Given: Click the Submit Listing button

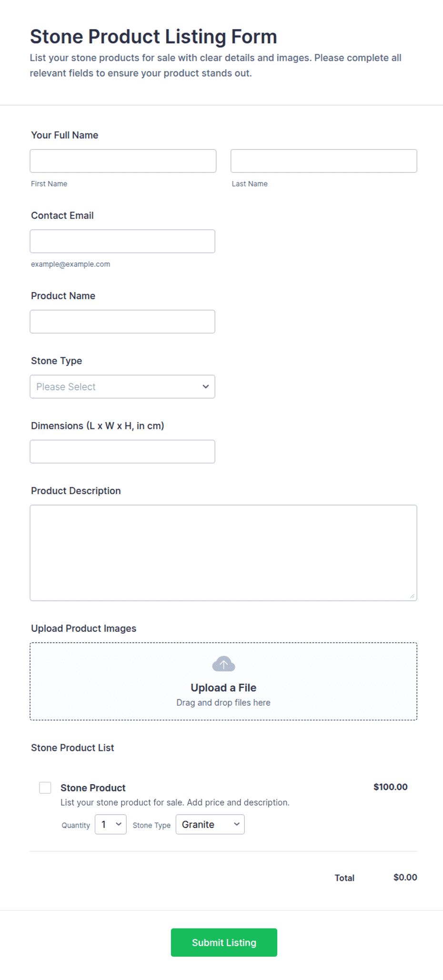Looking at the screenshot, I should 224,942.
